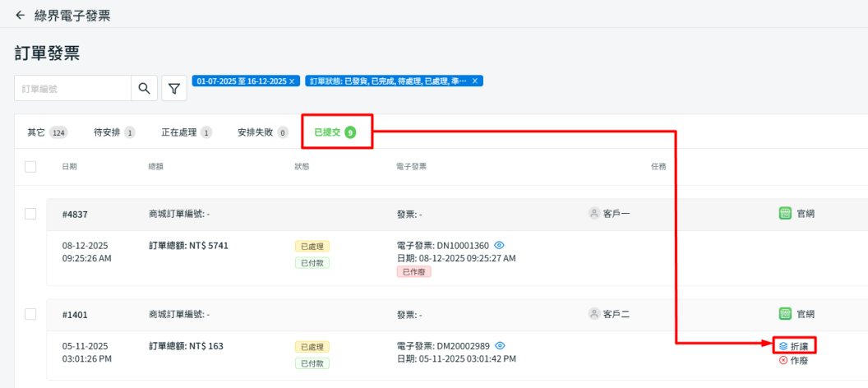
Task: View invoice DM20002989 via eye icon
Action: click(x=500, y=345)
